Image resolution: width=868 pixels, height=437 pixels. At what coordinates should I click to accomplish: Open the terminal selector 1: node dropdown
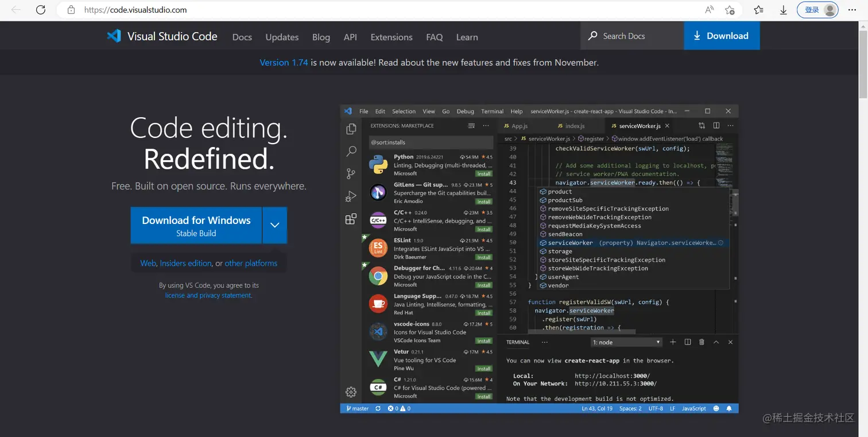626,342
